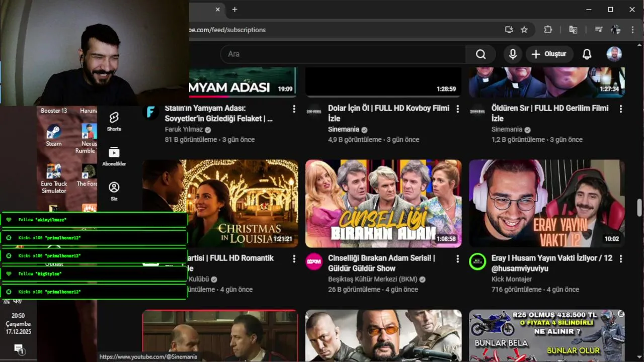Open Steam desktop shortcut

pos(54,136)
